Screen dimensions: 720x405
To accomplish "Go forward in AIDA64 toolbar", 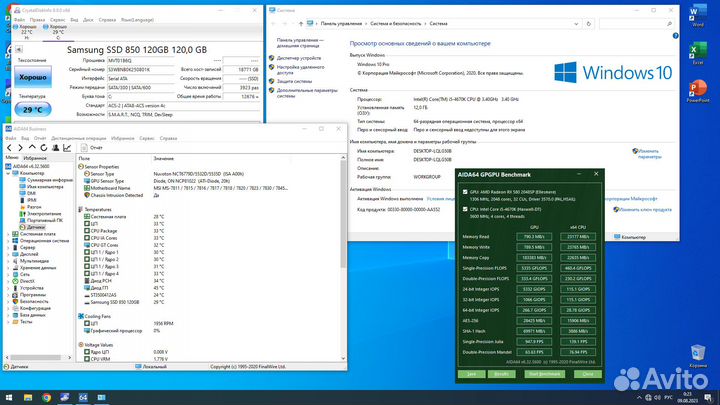I will tap(20, 147).
